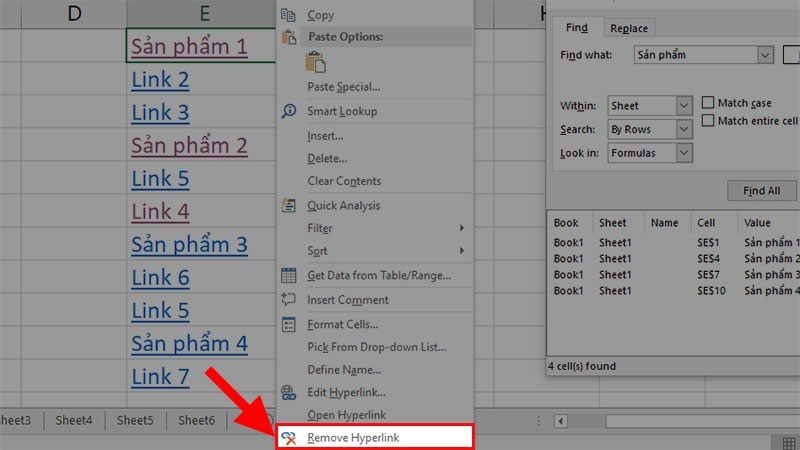Click the Sản phẩm 4 hyperlink
Image resolution: width=800 pixels, height=450 pixels.
189,343
